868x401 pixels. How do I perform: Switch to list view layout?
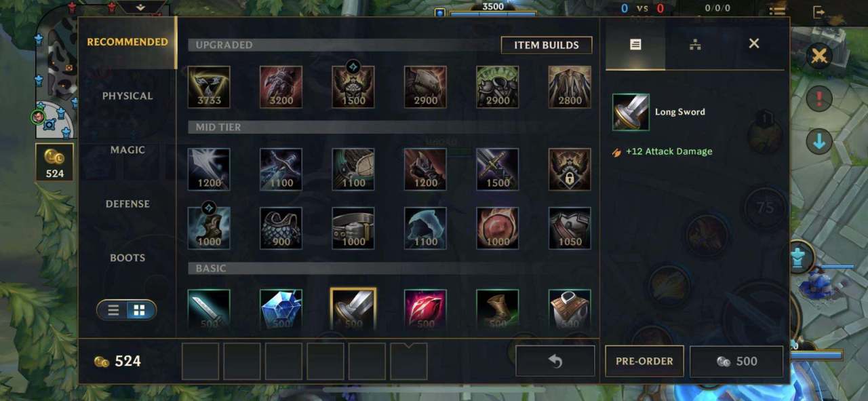[x=113, y=310]
